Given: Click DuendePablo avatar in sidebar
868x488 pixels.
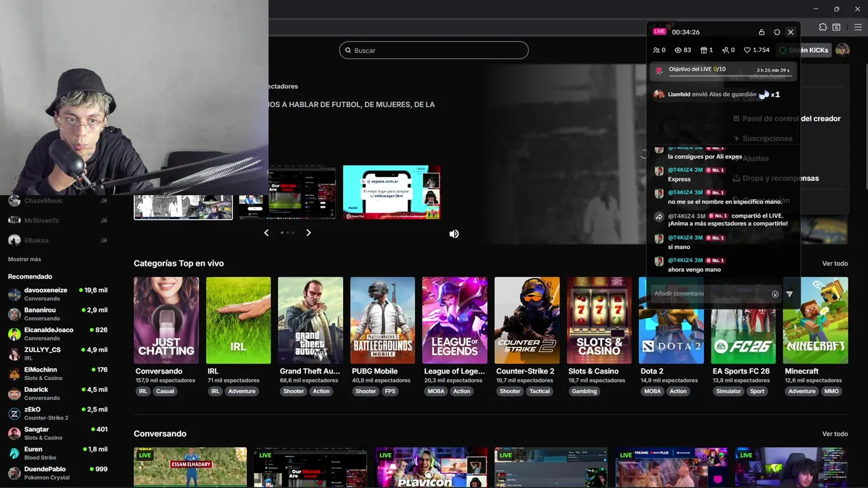Looking at the screenshot, I should point(14,473).
